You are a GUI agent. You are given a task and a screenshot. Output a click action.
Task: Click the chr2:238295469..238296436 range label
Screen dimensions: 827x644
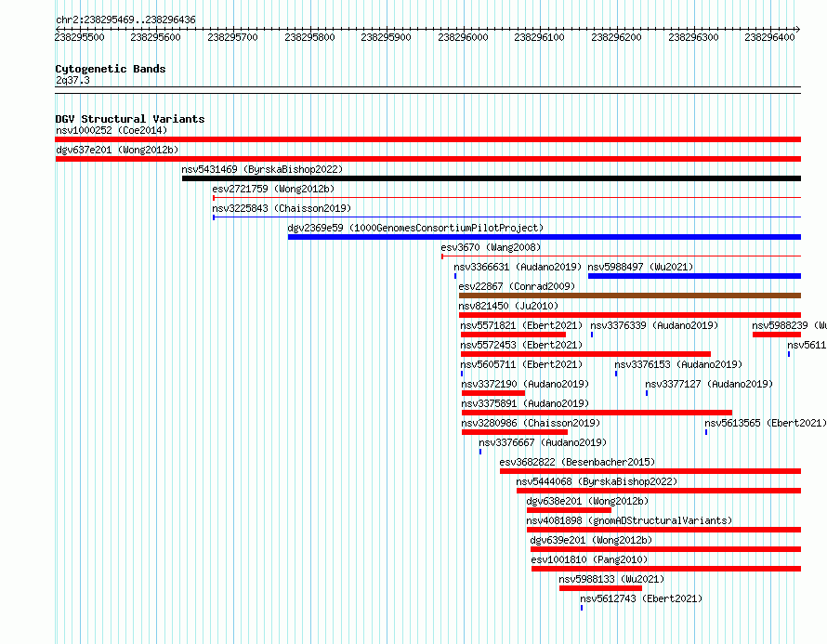click(125, 20)
